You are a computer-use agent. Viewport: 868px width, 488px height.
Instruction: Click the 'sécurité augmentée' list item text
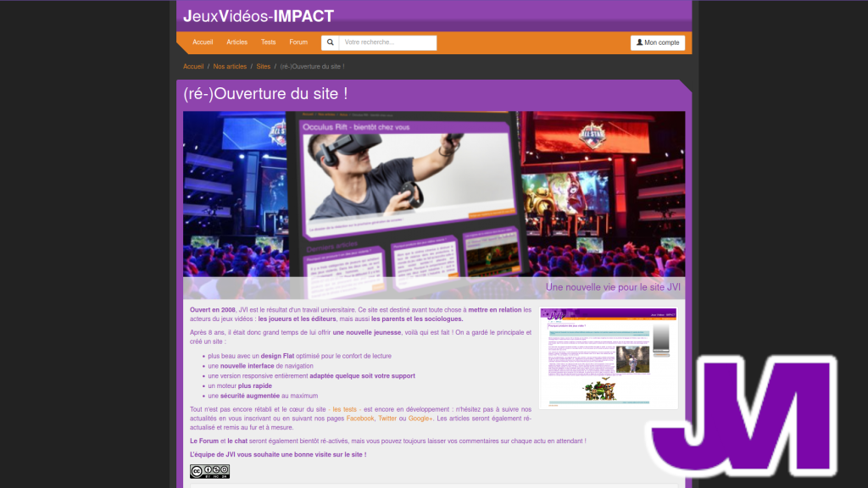tap(250, 396)
